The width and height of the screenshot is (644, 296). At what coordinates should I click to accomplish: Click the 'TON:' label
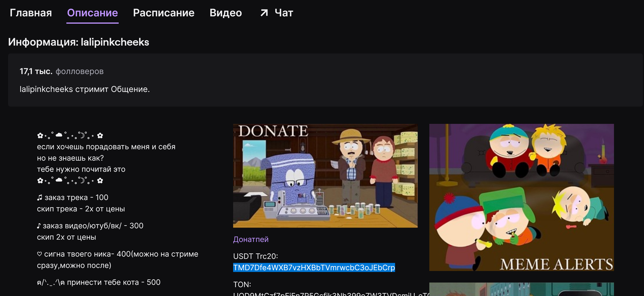242,284
